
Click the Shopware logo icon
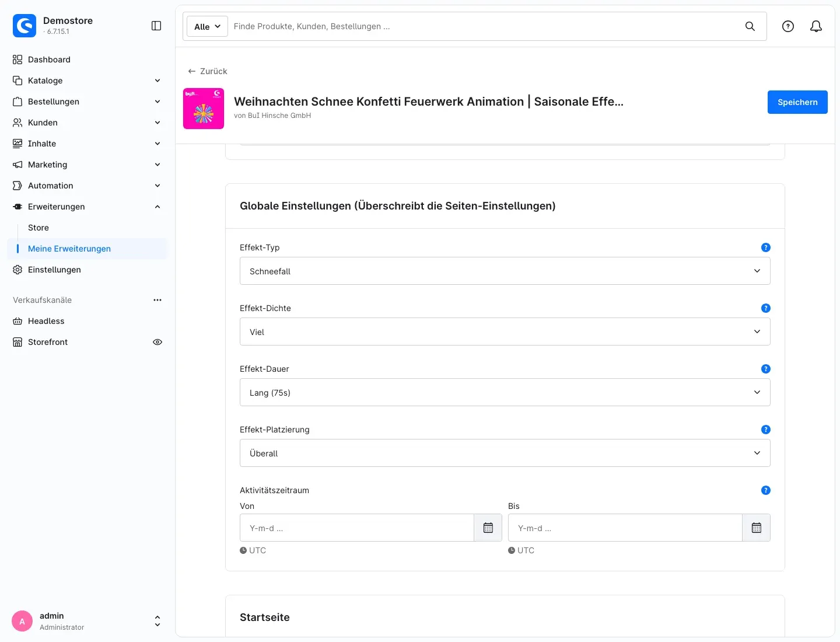pos(24,26)
